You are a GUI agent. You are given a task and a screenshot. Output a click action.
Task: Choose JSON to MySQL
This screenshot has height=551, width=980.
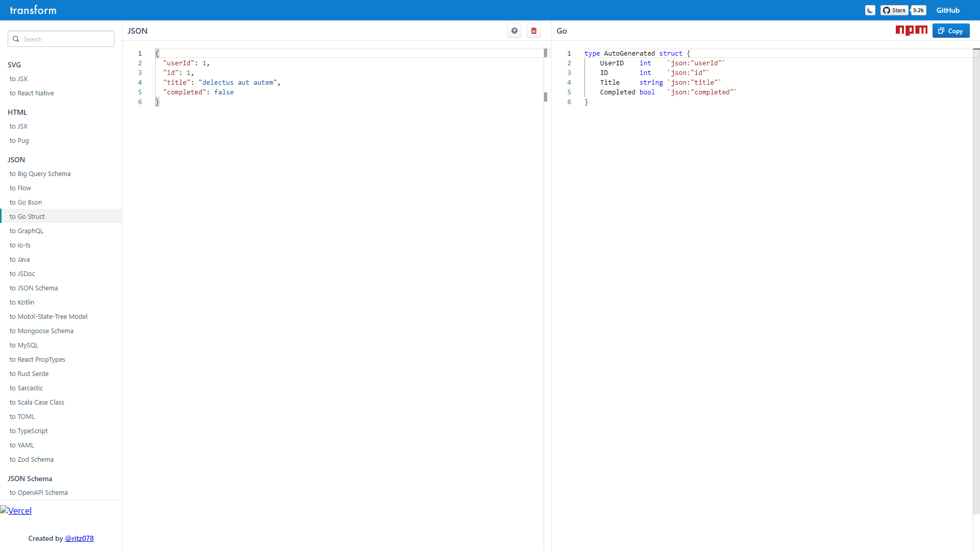coord(61,345)
